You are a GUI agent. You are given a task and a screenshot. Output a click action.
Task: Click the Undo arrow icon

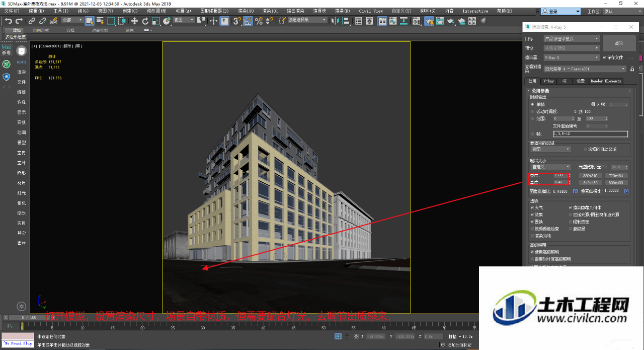click(x=9, y=21)
